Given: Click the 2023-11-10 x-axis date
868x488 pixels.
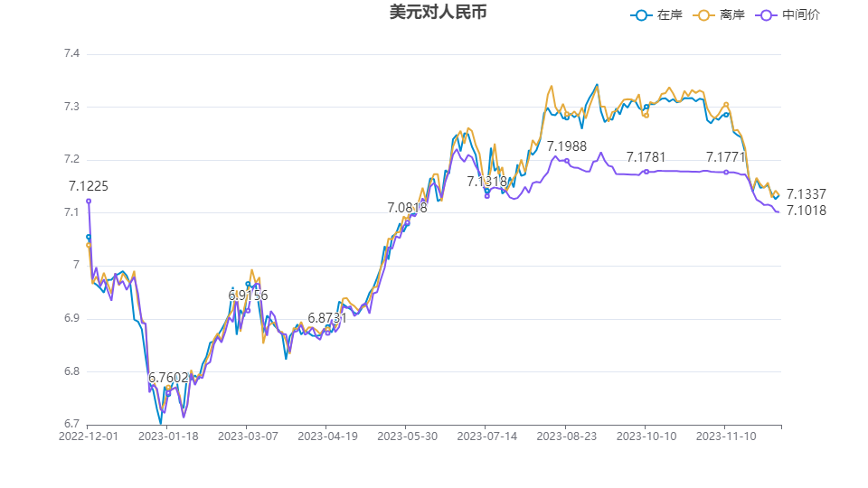Looking at the screenshot, I should 724,436.
